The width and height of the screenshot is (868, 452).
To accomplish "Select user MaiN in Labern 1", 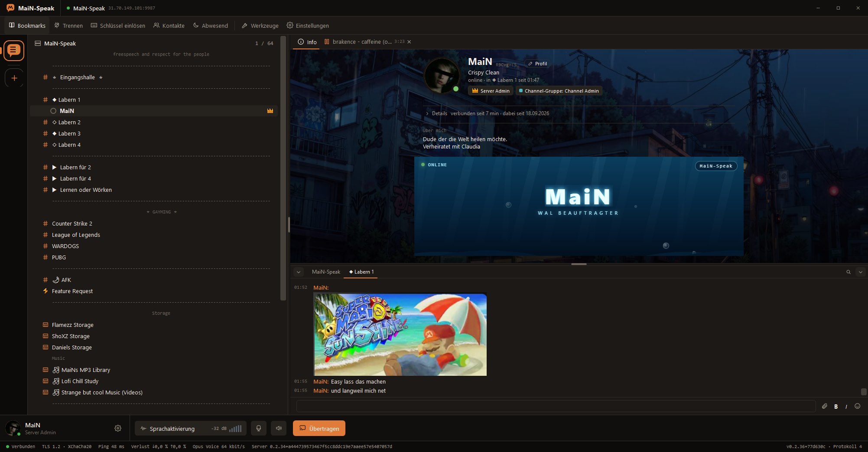I will [154, 111].
